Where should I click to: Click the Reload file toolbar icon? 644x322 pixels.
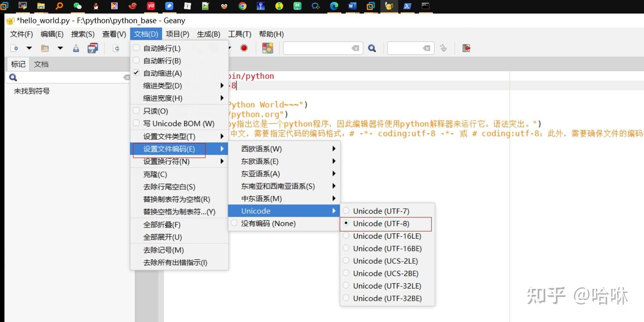coord(116,48)
